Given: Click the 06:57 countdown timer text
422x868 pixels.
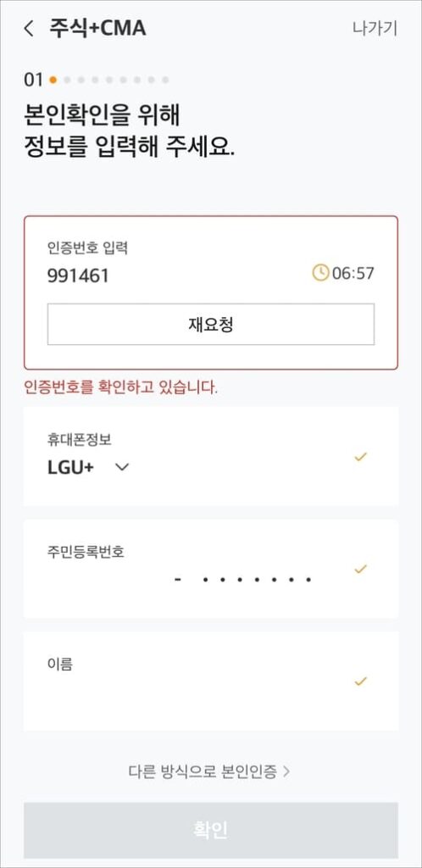Looking at the screenshot, I should 353,274.
